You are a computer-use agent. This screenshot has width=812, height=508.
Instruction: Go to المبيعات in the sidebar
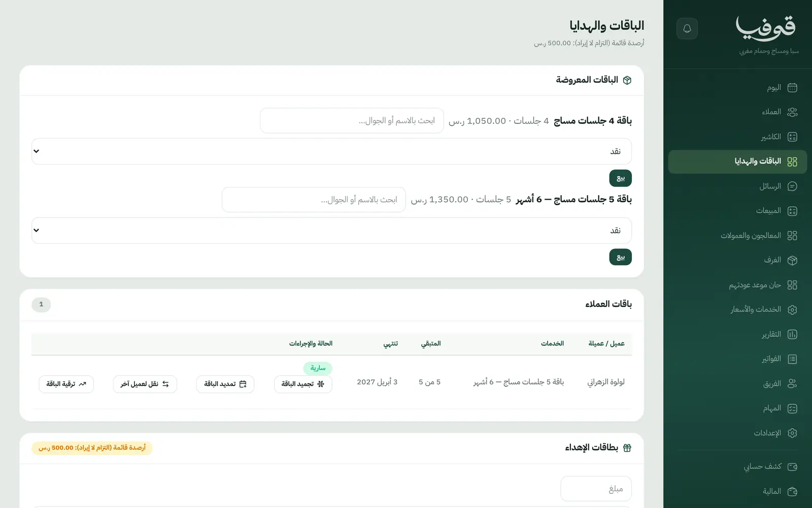(x=737, y=211)
